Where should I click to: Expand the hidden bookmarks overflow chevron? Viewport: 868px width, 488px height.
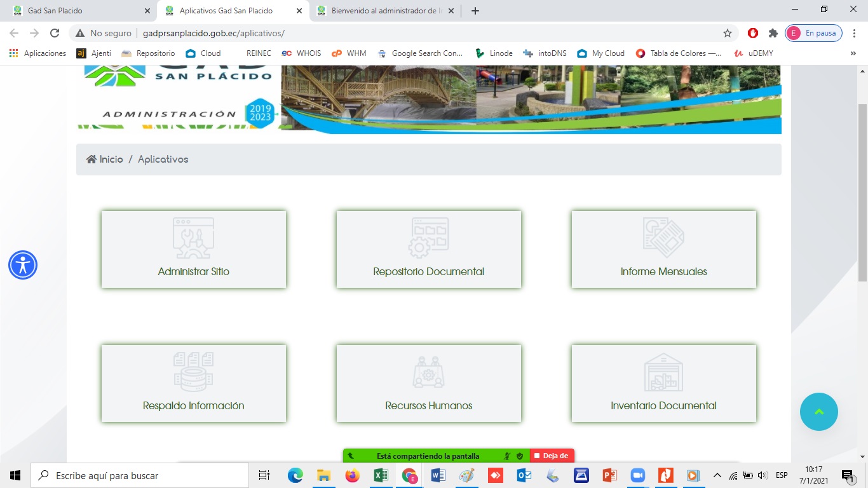click(853, 53)
